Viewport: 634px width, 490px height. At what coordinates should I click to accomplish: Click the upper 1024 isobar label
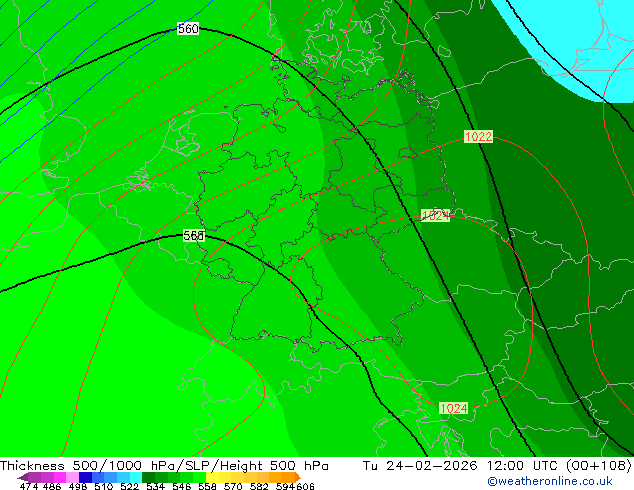435,215
